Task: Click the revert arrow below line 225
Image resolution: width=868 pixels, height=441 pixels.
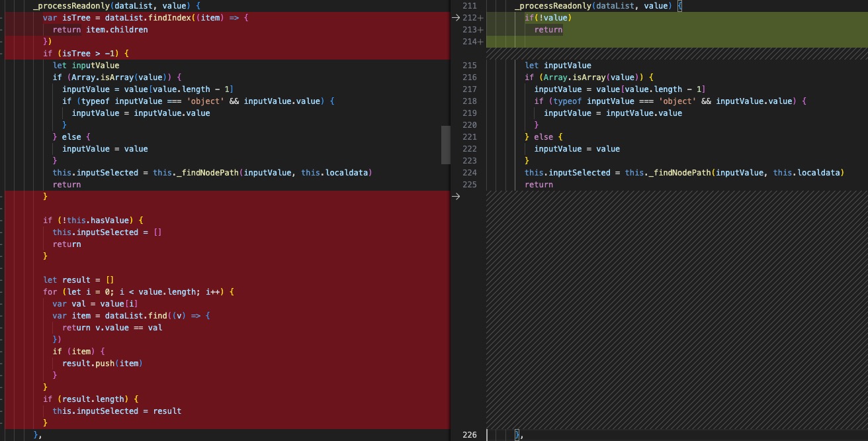Action: pyautogui.click(x=455, y=197)
